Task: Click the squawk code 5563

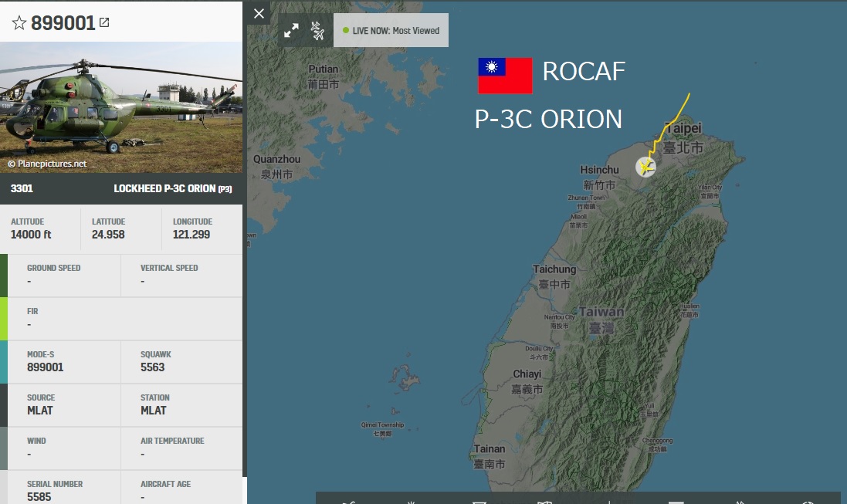Action: (x=152, y=367)
